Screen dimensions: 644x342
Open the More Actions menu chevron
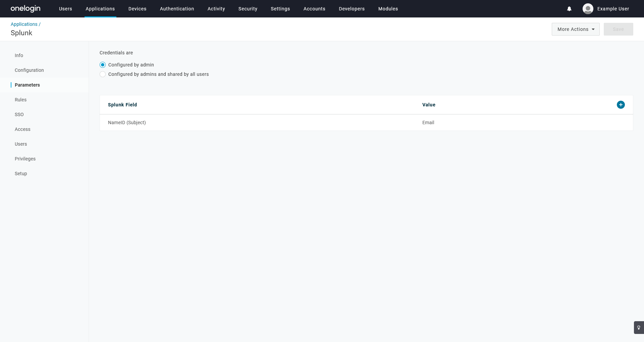pos(593,29)
